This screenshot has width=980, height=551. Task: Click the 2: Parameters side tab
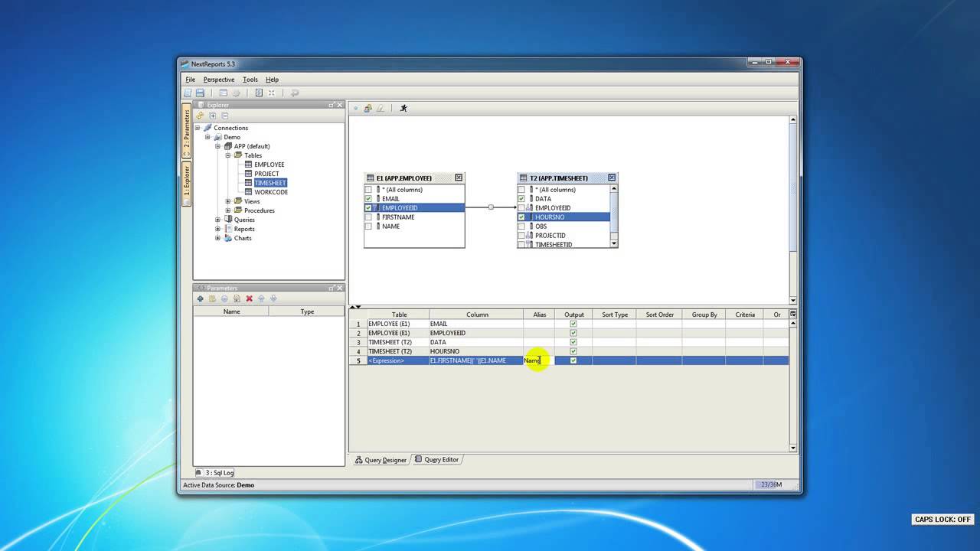(x=186, y=132)
